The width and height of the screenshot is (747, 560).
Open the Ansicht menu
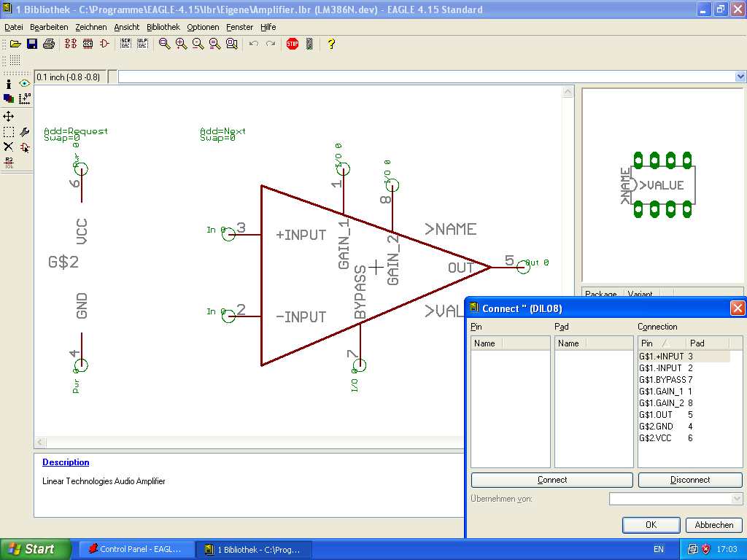(x=127, y=27)
